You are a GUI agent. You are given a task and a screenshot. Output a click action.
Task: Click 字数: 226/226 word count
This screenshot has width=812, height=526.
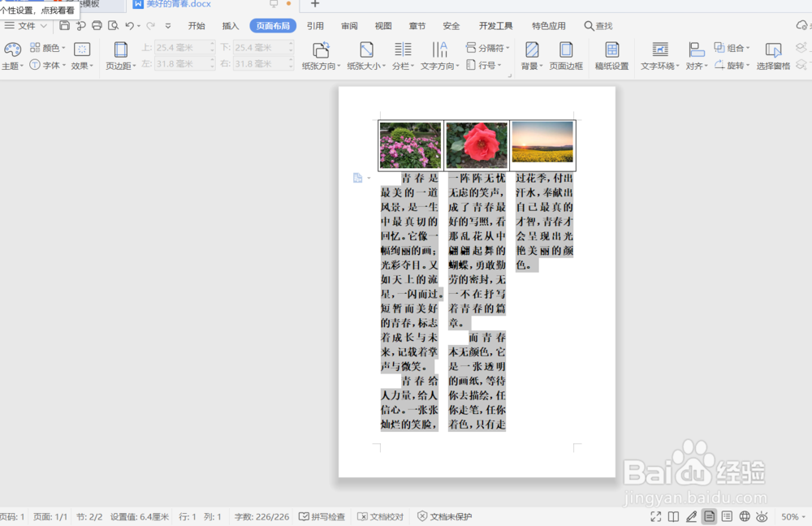click(x=261, y=516)
